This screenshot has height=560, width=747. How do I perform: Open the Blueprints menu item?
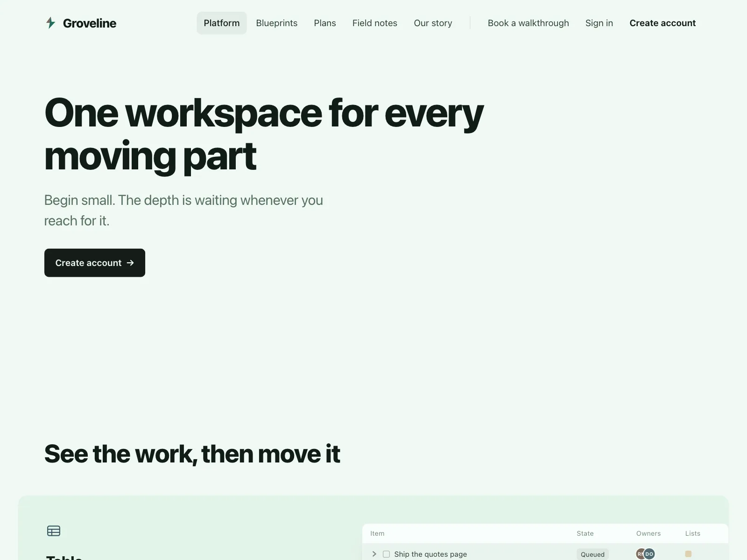pyautogui.click(x=276, y=23)
